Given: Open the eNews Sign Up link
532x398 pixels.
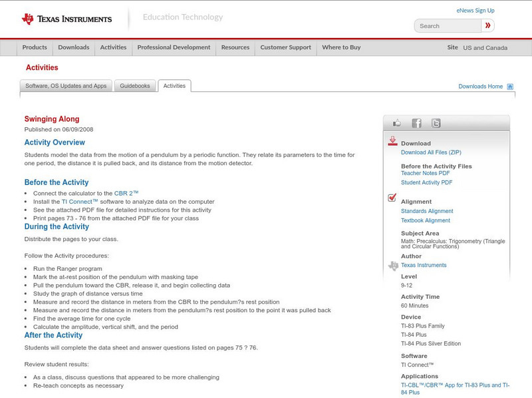Looking at the screenshot, I should tap(475, 11).
